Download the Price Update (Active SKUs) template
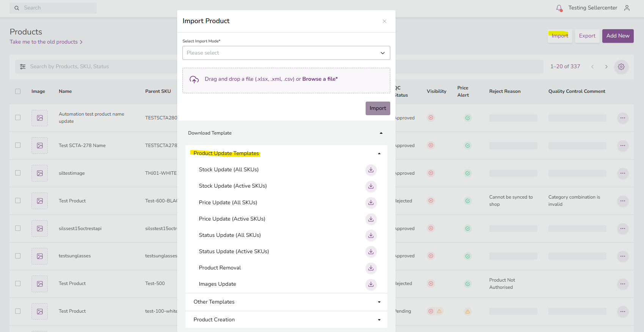This screenshot has width=644, height=332. [371, 219]
